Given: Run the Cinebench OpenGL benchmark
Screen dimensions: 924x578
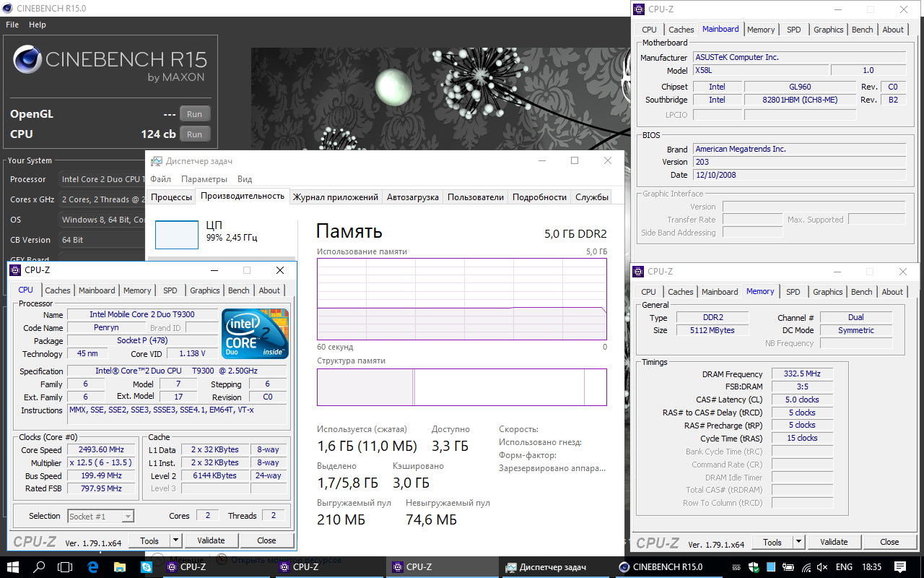Looking at the screenshot, I should [x=194, y=114].
